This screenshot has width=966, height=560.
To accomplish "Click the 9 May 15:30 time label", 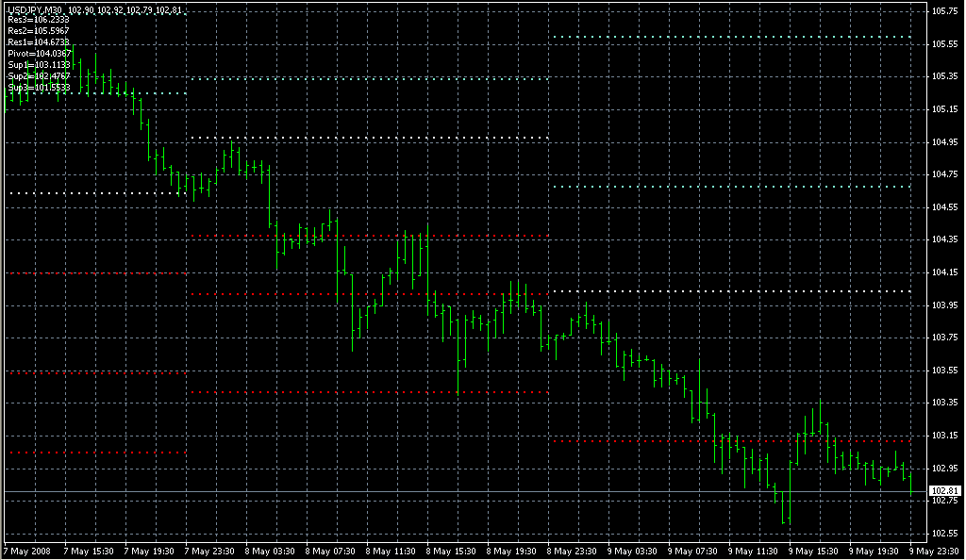I will [815, 550].
